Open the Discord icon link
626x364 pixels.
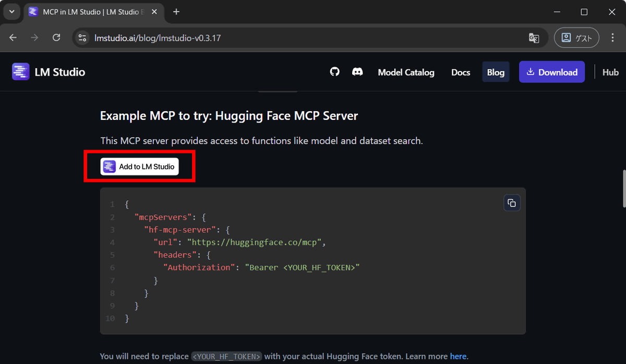coord(357,72)
